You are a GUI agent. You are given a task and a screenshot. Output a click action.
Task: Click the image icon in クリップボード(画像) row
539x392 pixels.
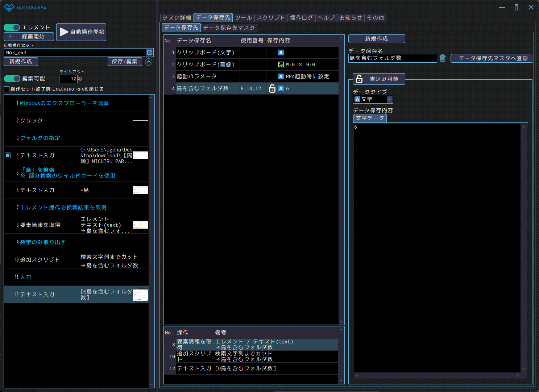tap(281, 64)
